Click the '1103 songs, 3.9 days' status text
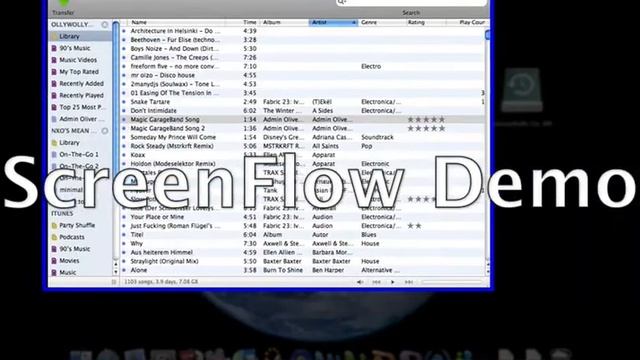Viewport: 640px width, 360px height. click(161, 282)
